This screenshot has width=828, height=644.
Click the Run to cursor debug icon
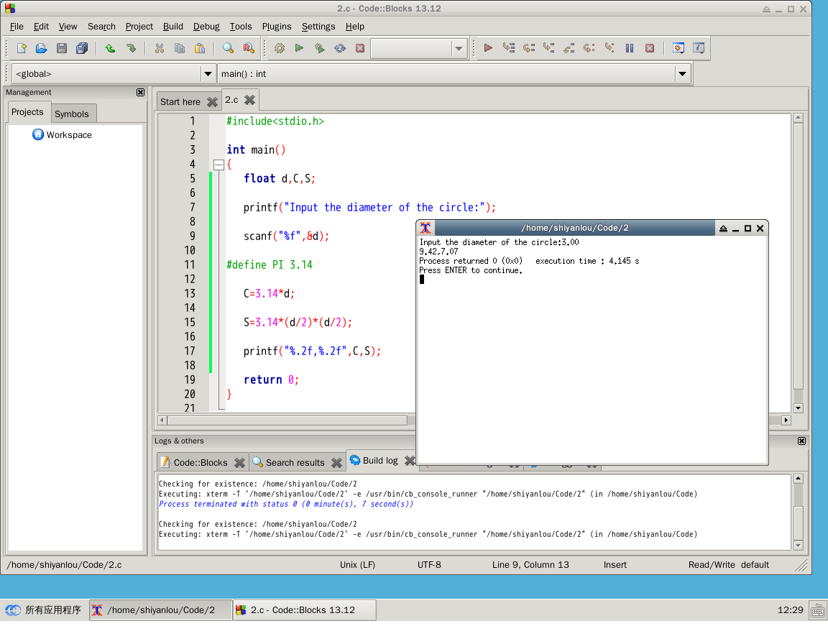509,48
